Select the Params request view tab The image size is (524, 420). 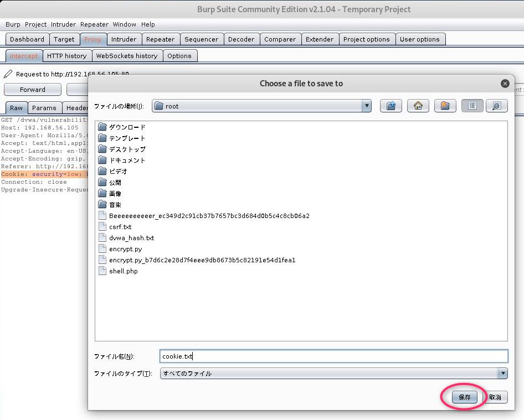(x=44, y=108)
